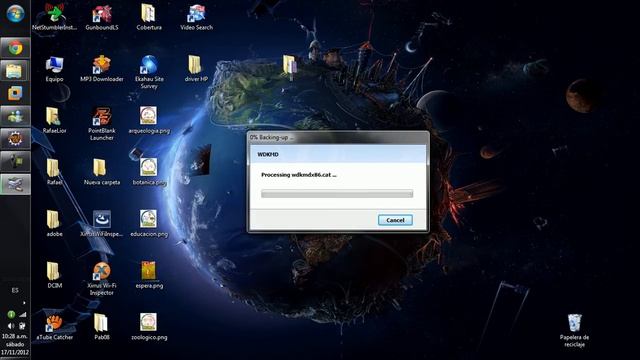Open the Windows Start orb
Image resolution: width=640 pixels, height=360 pixels.
15,13
